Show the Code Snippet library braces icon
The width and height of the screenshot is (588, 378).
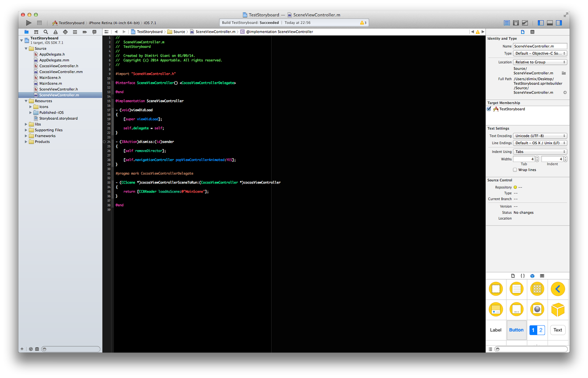[523, 276]
